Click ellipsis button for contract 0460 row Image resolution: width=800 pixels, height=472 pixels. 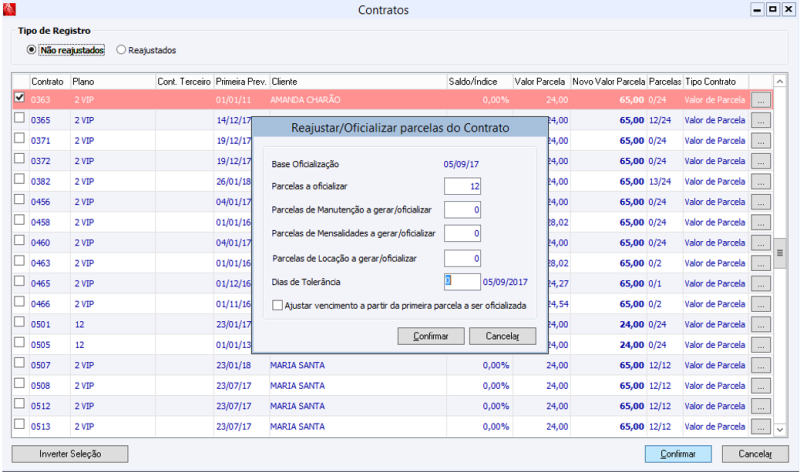761,243
